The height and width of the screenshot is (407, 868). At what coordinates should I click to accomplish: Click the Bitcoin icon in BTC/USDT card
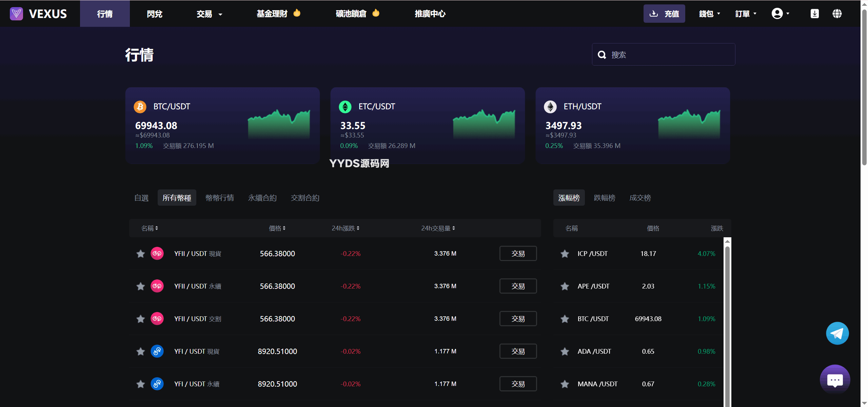point(140,107)
